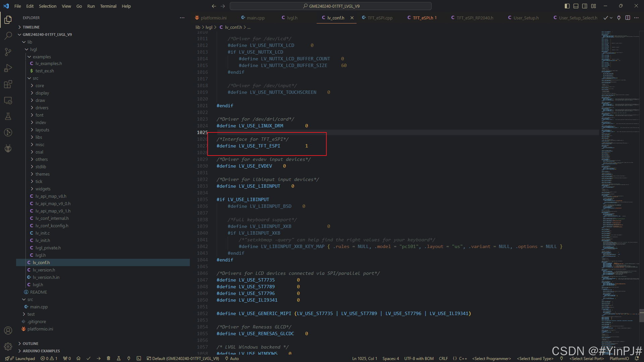
Task: Toggle bottom panel visibility
Action: [x=576, y=6]
